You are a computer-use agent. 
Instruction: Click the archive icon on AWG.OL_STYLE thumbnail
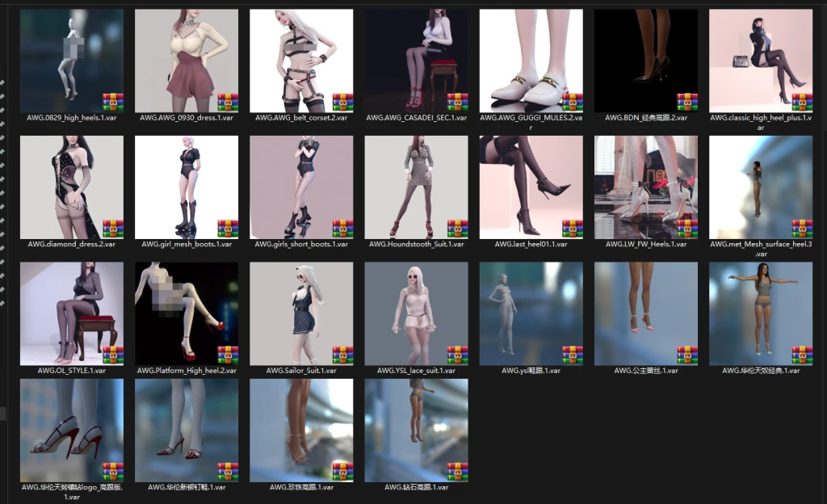click(x=113, y=355)
